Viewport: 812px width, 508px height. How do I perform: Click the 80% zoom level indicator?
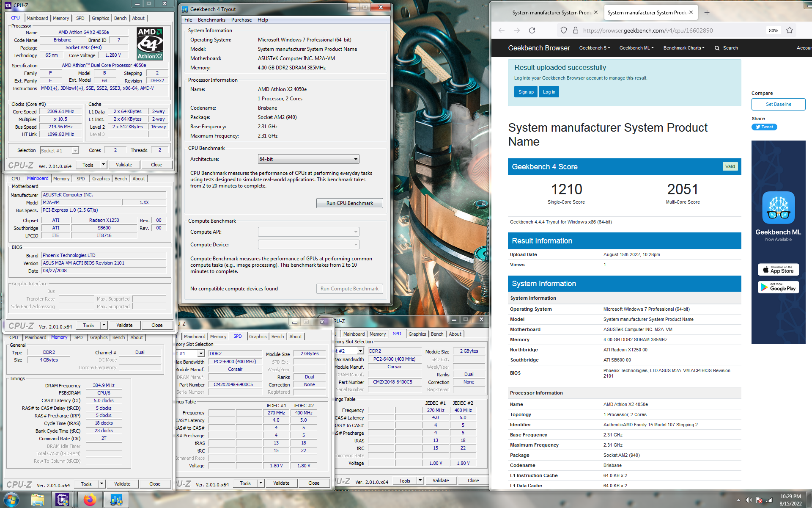(774, 30)
